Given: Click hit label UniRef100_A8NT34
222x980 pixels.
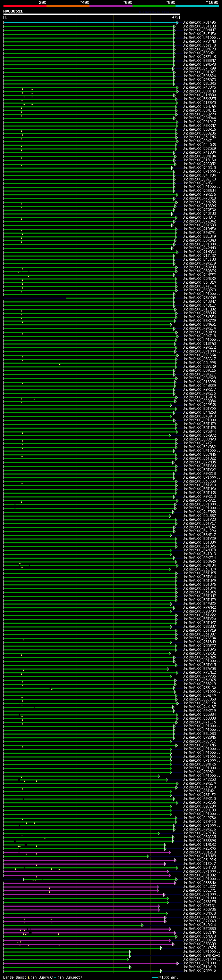Looking at the screenshot, I should (199, 565).
